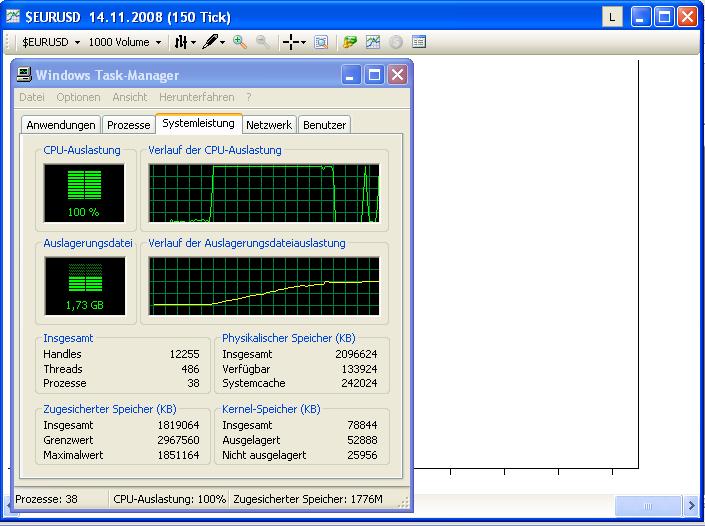This screenshot has width=705, height=526.
Task: Expand the drawing tool dropdown arrow
Action: [223, 42]
